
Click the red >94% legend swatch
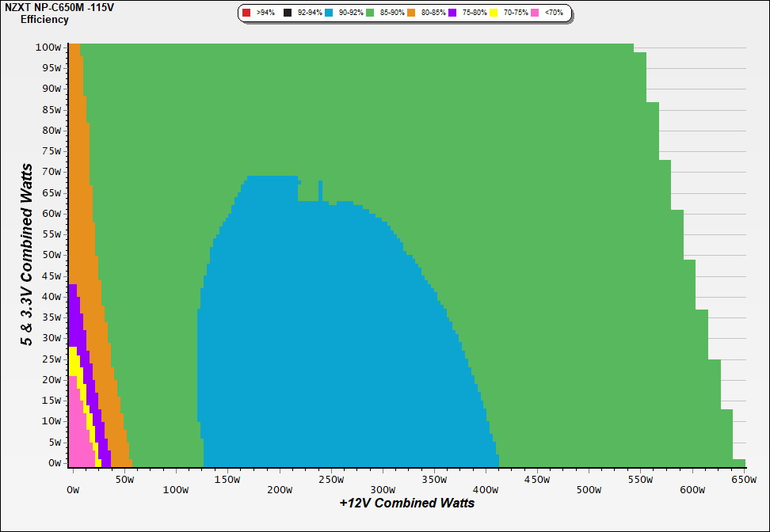(246, 13)
